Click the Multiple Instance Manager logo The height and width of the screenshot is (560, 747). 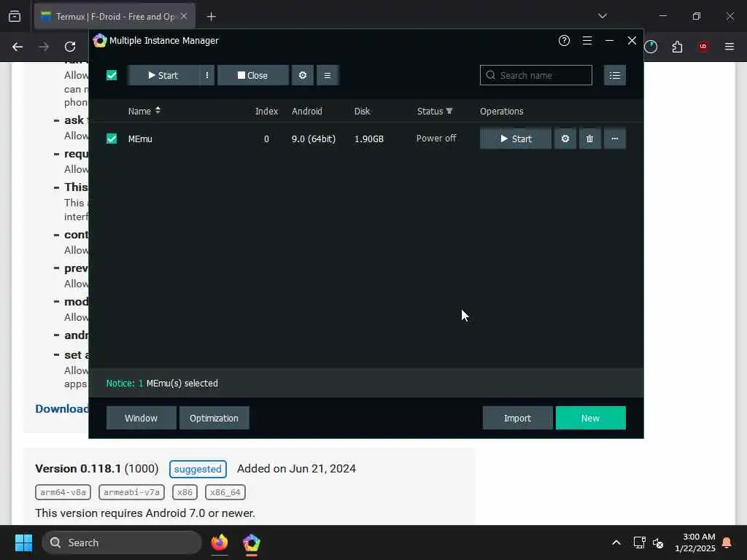click(x=99, y=41)
